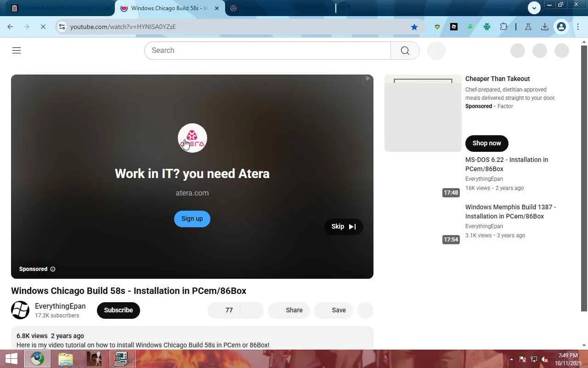588x368 pixels.
Task: Skip the Atera advertisement
Action: [x=344, y=227]
